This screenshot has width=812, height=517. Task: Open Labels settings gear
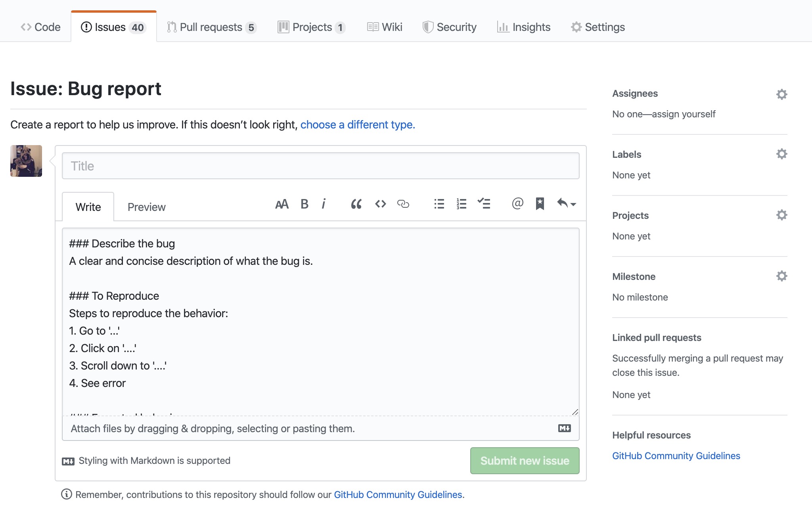[x=781, y=155]
